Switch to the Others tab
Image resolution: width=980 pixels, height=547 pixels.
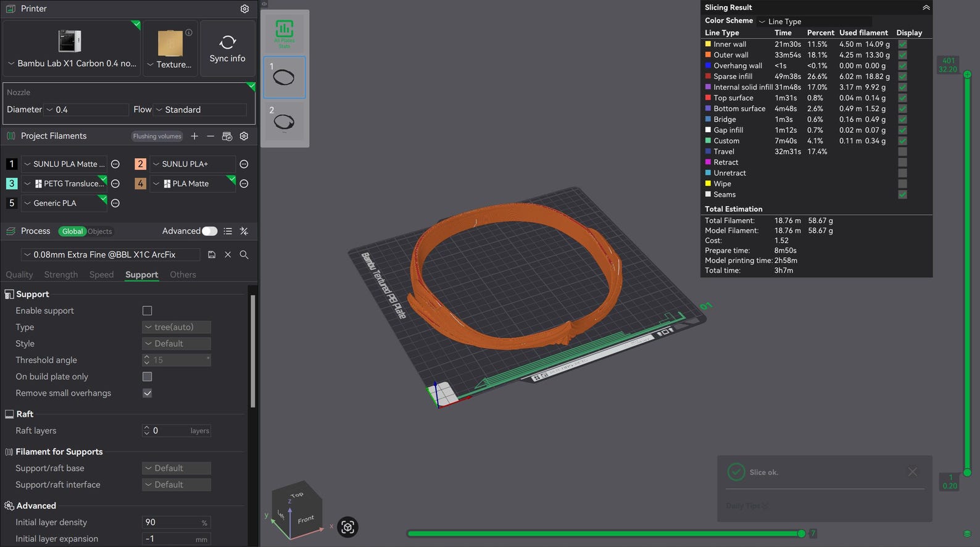[x=183, y=275]
